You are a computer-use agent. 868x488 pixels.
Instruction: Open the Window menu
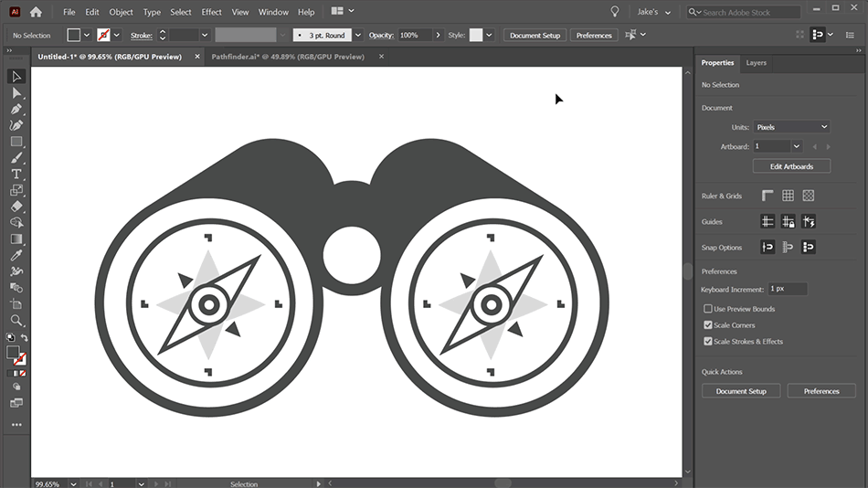(273, 12)
